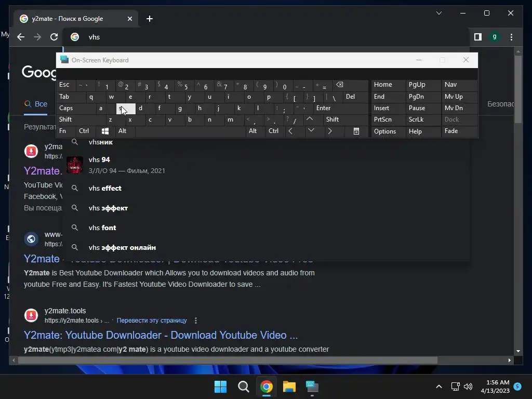Image resolution: width=532 pixels, height=399 pixels.
Task: Click the Chrome forward arrow
Action: coord(37,37)
